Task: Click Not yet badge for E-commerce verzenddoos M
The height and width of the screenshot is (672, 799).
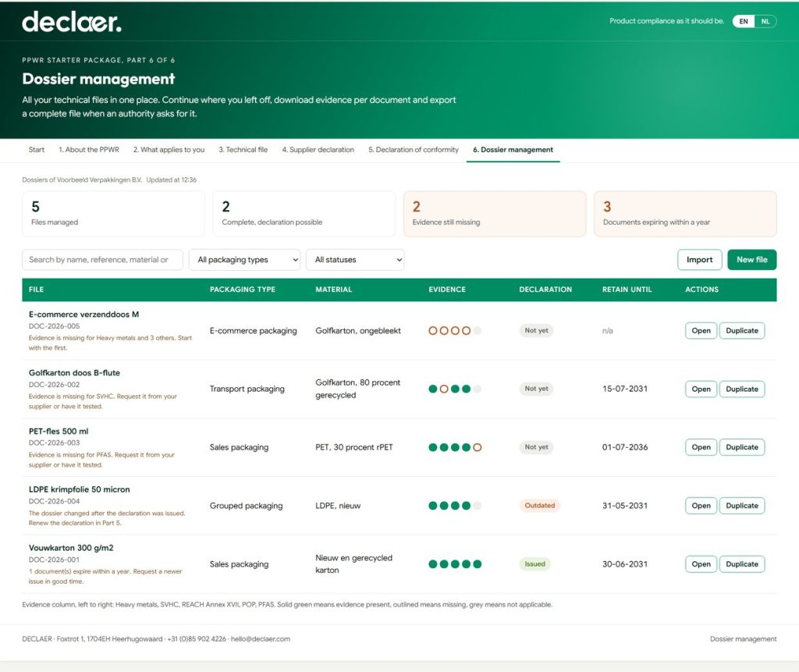Action: coord(536,330)
